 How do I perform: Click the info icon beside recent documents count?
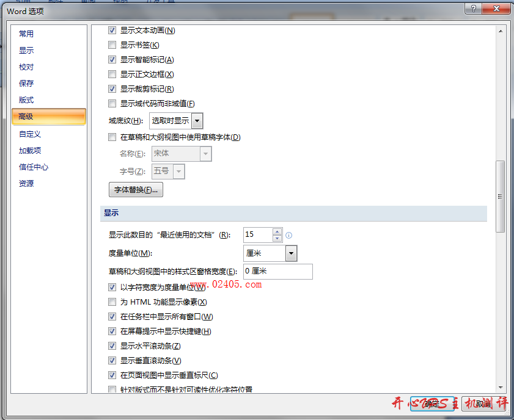pos(288,234)
